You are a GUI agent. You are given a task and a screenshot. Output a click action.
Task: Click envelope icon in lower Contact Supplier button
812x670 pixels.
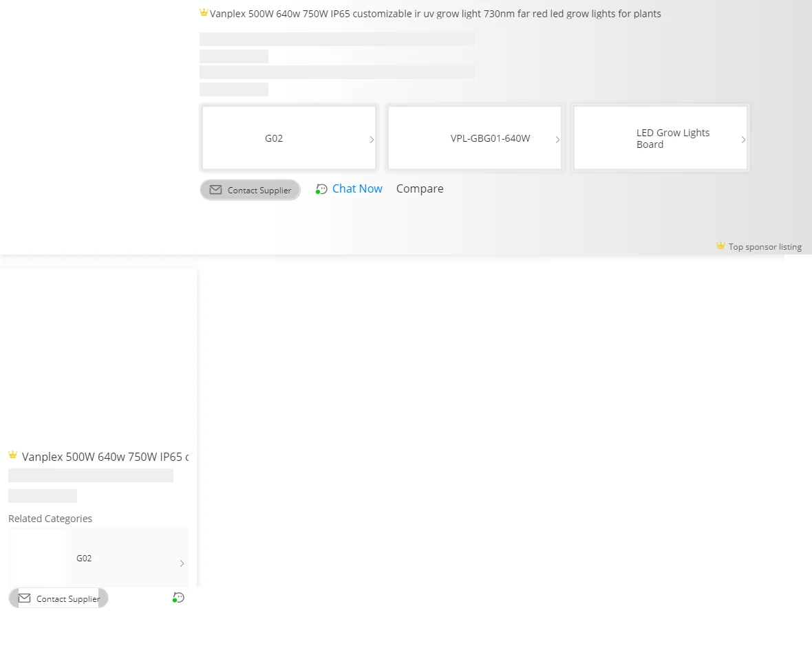tap(24, 598)
